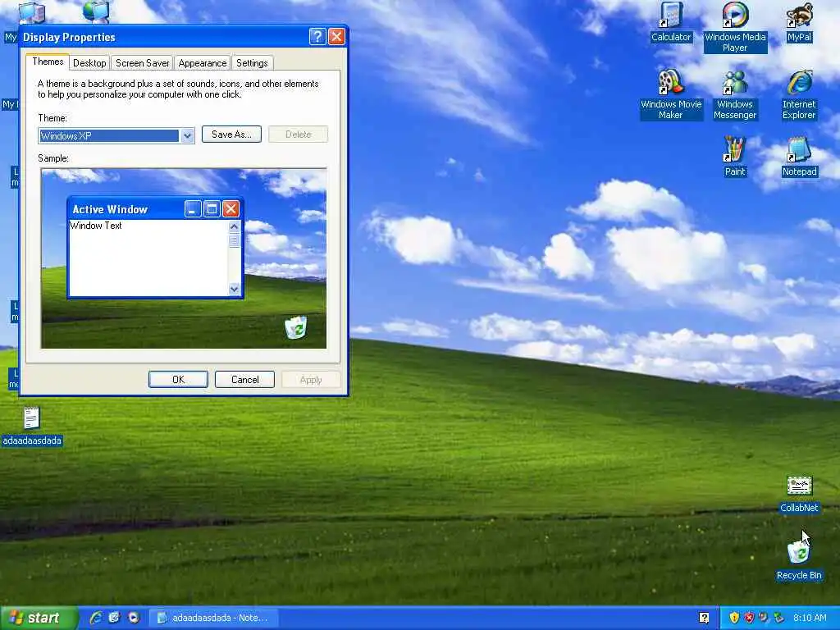Select the adaadaasdada text file icon

(32, 427)
